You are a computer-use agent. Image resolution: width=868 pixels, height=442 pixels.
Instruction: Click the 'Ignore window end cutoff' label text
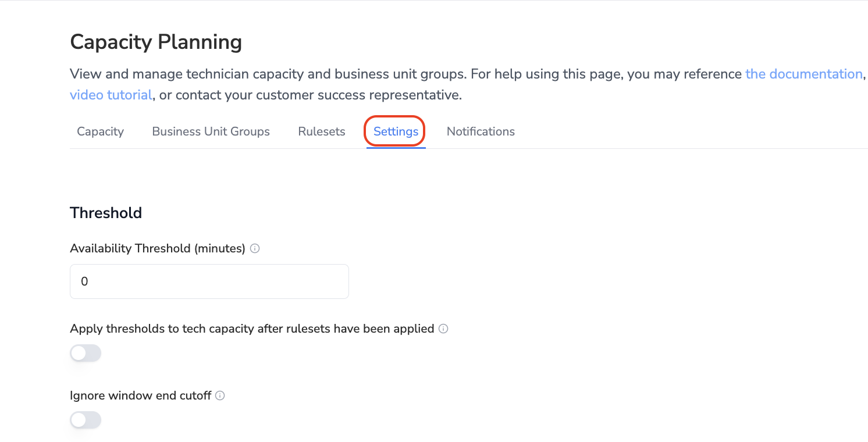point(140,395)
